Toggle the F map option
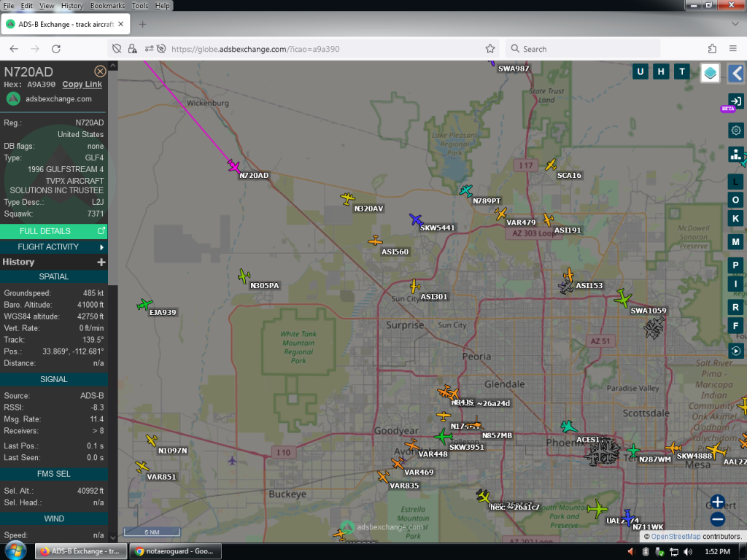Viewport: 747px width, 560px height. (x=735, y=326)
